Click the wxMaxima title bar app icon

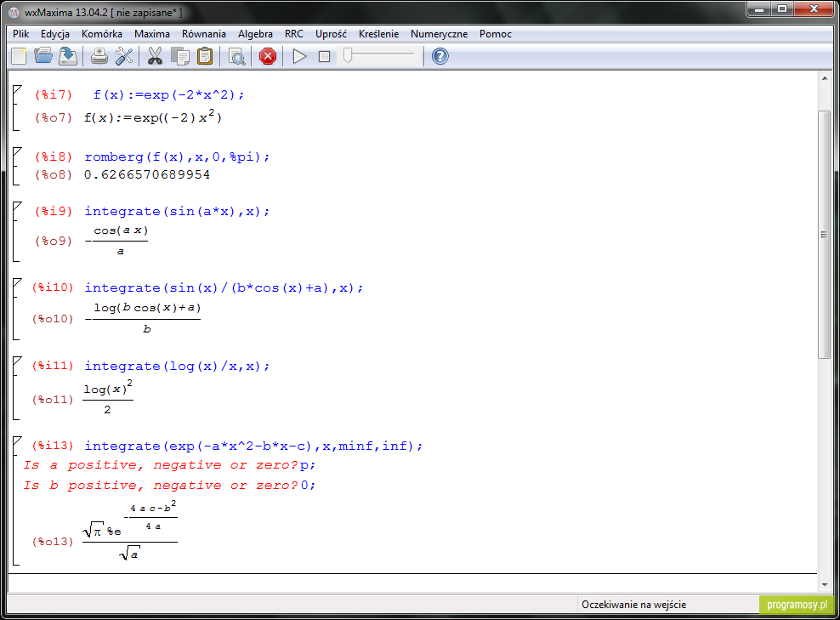click(x=14, y=12)
